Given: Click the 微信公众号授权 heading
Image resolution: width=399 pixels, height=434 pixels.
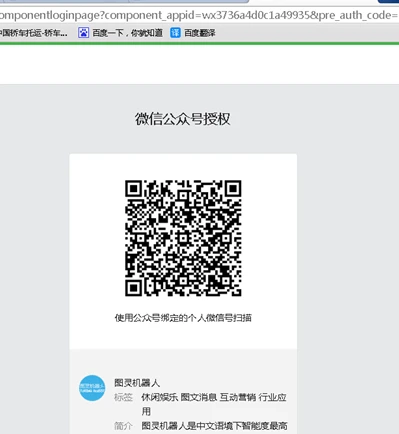Looking at the screenshot, I should tap(183, 119).
